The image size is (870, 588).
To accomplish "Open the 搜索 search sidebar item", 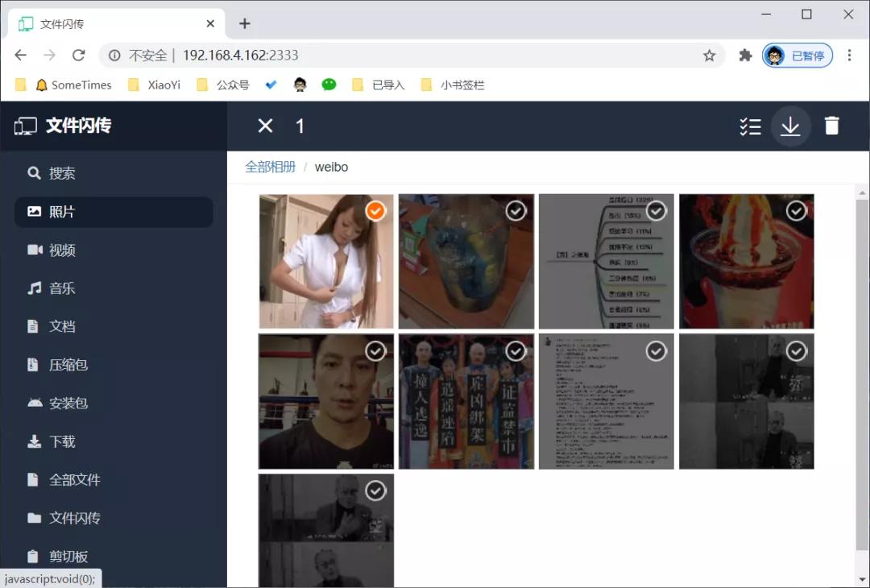I will pos(61,173).
